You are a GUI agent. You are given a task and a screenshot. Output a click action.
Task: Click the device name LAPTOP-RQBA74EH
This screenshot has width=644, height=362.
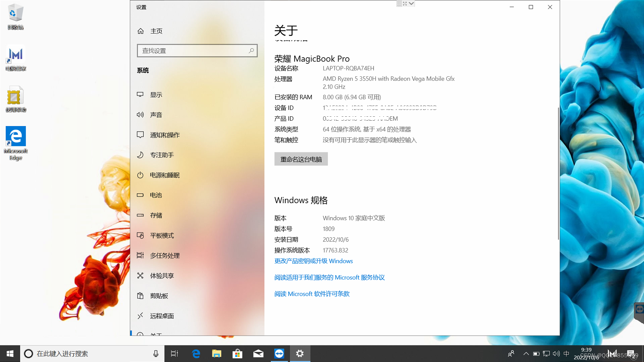click(348, 68)
